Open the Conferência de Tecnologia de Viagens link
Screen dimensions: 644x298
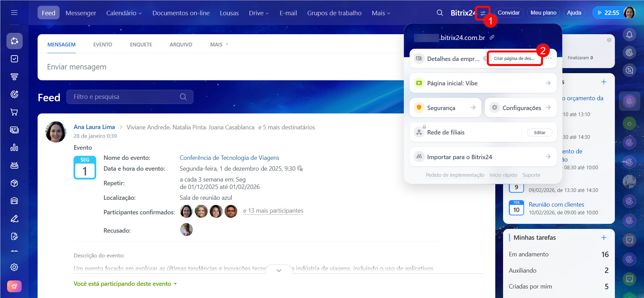pos(229,158)
